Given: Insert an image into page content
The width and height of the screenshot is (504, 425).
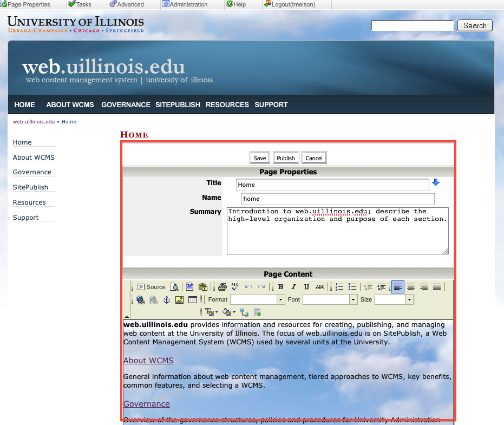Looking at the screenshot, I should 179,300.
